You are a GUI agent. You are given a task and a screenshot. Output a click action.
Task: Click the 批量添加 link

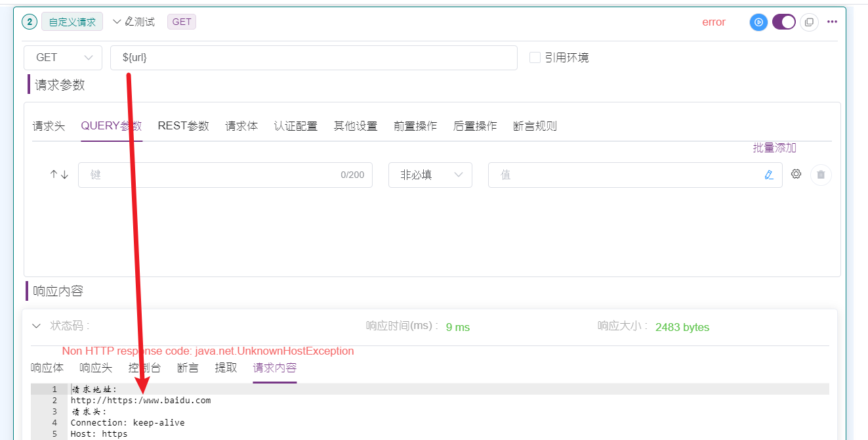pos(775,148)
